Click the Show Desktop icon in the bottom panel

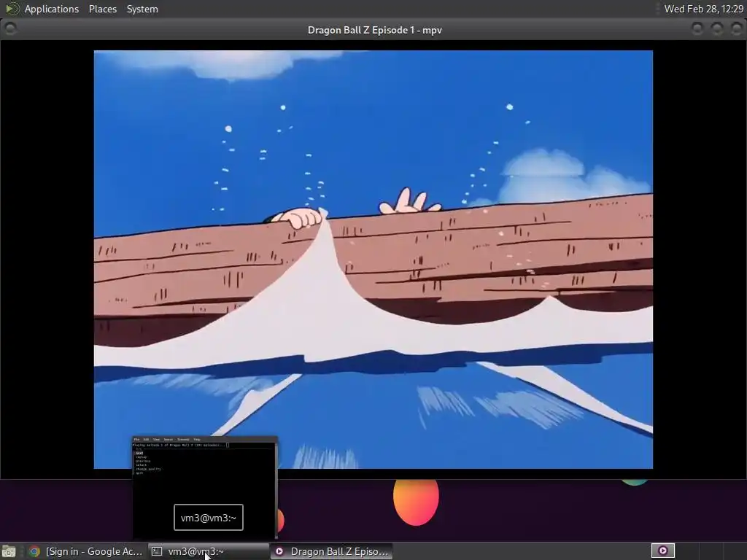click(9, 551)
